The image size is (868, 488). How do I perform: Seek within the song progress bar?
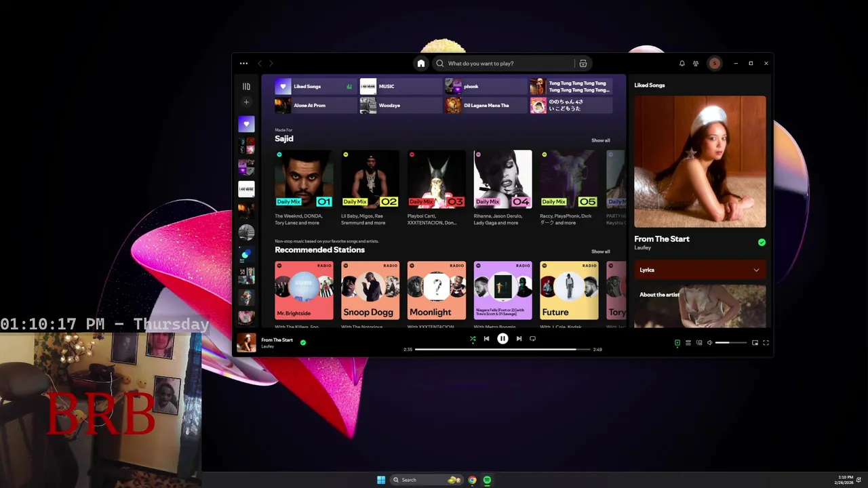pos(502,350)
